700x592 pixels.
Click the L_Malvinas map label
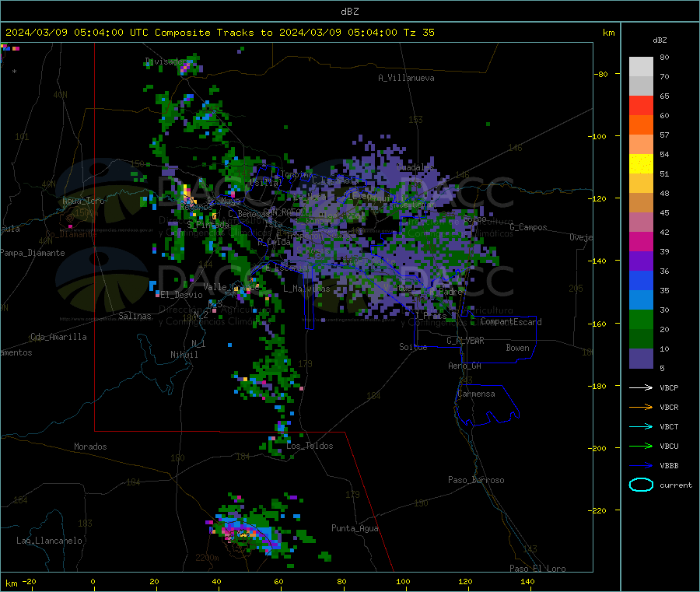click(x=306, y=289)
